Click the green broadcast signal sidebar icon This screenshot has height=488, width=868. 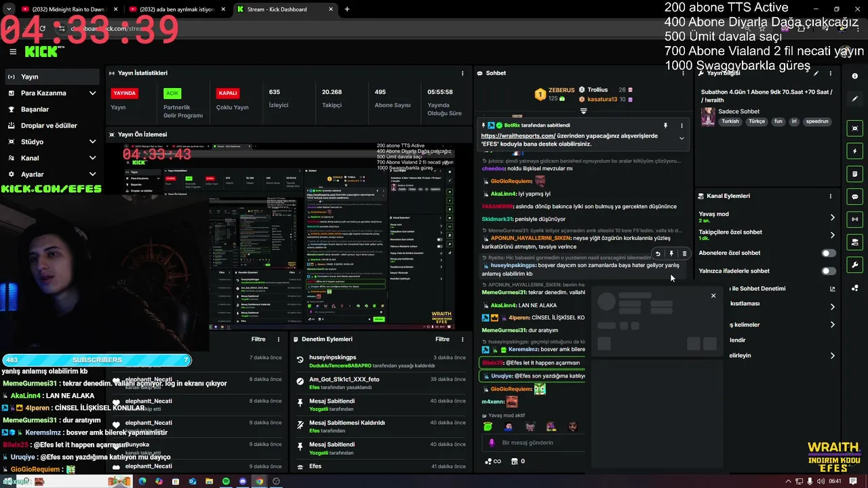[855, 219]
